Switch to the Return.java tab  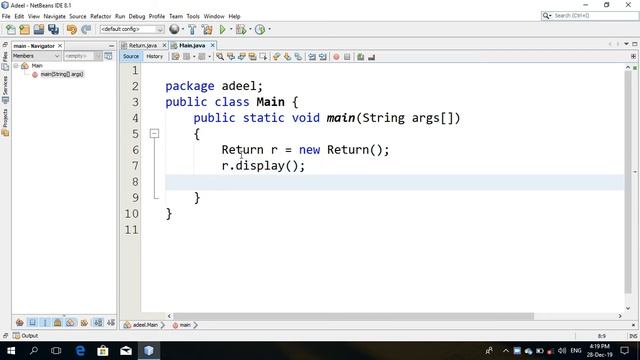coord(142,45)
